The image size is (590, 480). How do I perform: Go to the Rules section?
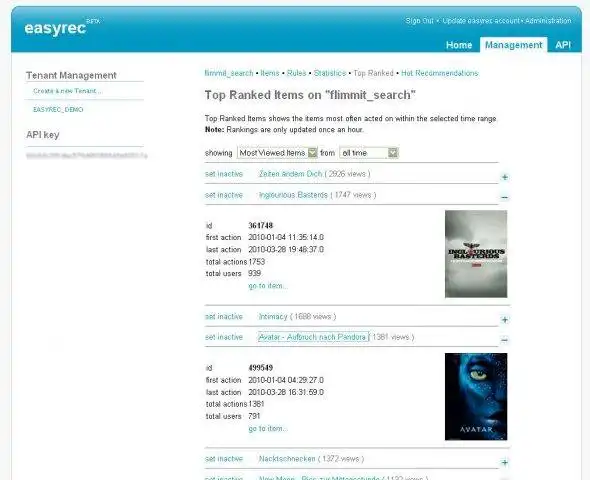(x=297, y=73)
